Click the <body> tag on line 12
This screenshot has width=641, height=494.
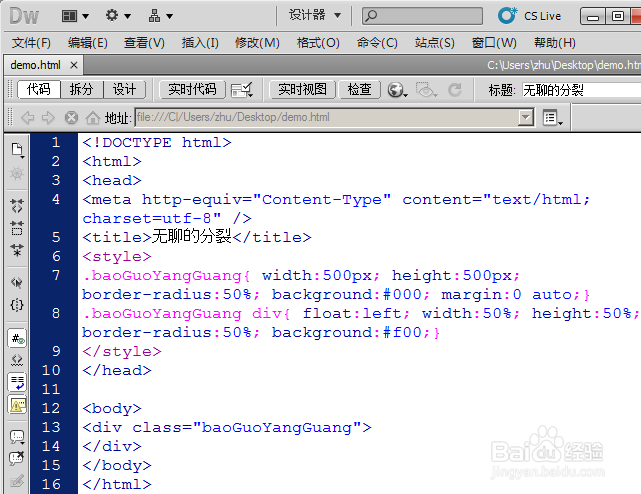click(112, 409)
